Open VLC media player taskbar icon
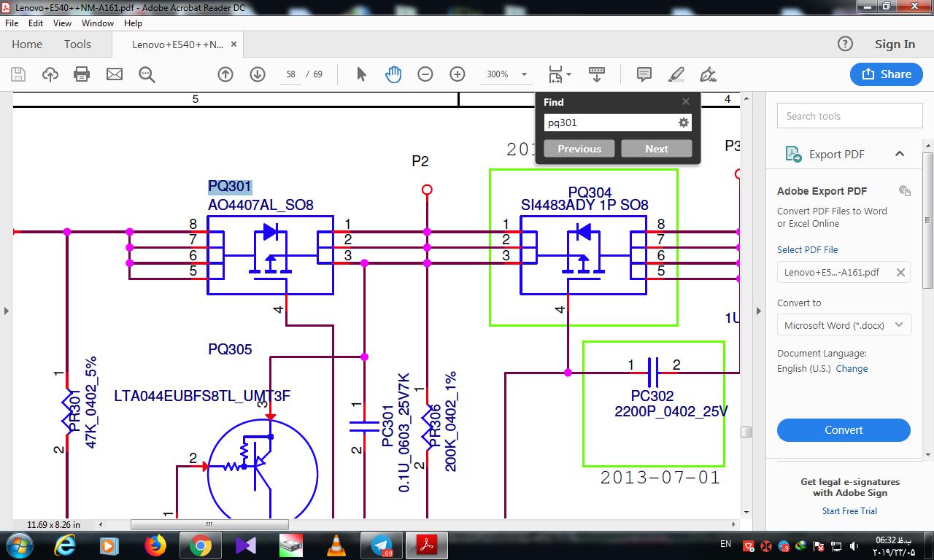The image size is (934, 560). [336, 545]
